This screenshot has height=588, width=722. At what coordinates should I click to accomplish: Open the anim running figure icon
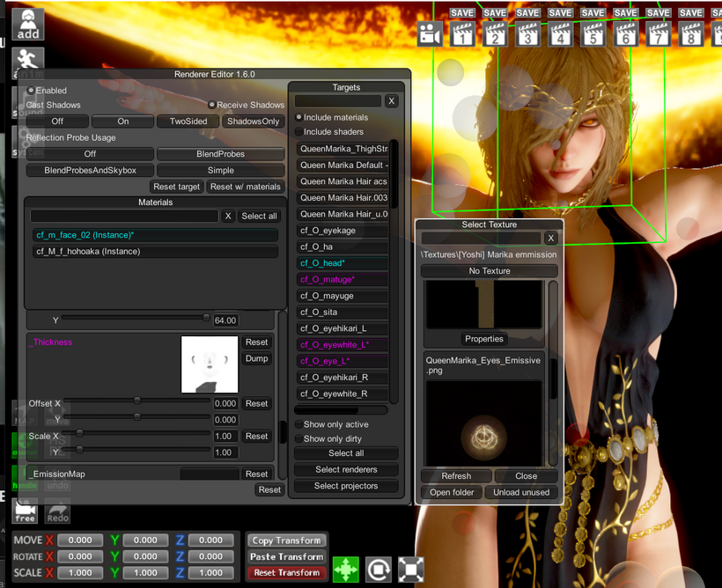click(x=28, y=59)
